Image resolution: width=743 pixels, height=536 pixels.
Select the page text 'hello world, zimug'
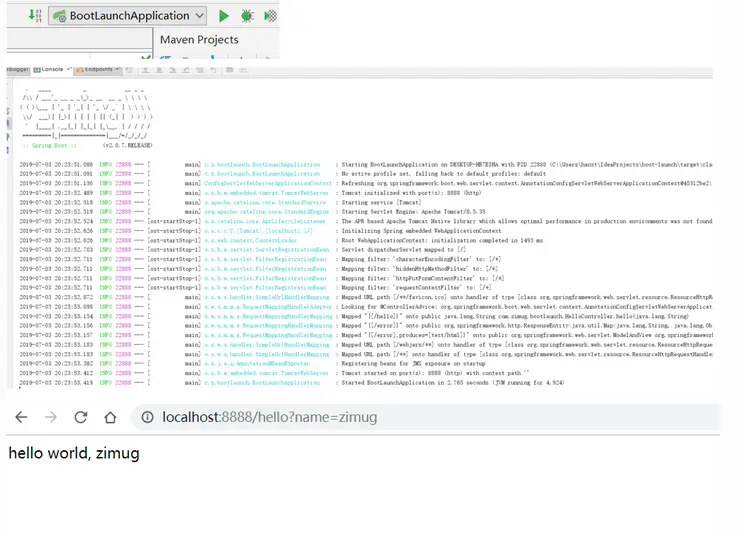click(74, 453)
